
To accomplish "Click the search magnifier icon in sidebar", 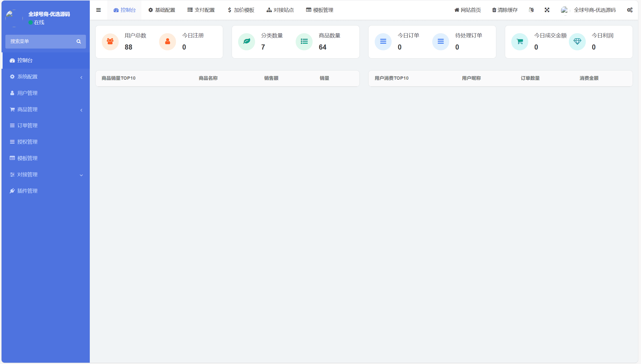I will pyautogui.click(x=79, y=41).
